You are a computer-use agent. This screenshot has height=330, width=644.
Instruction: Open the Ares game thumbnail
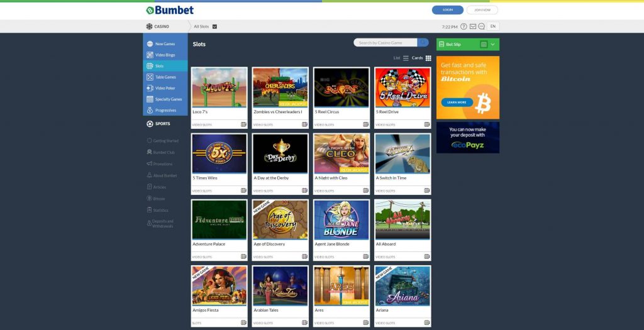pyautogui.click(x=341, y=285)
